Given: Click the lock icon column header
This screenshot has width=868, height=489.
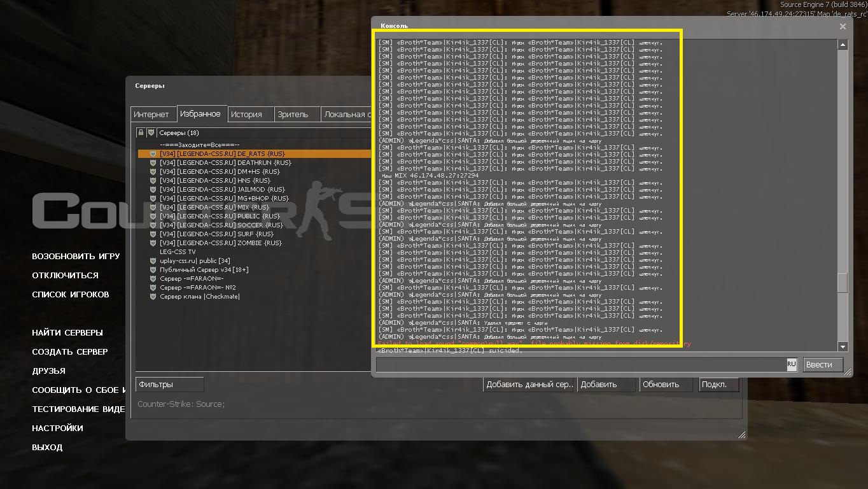Looking at the screenshot, I should (x=141, y=132).
